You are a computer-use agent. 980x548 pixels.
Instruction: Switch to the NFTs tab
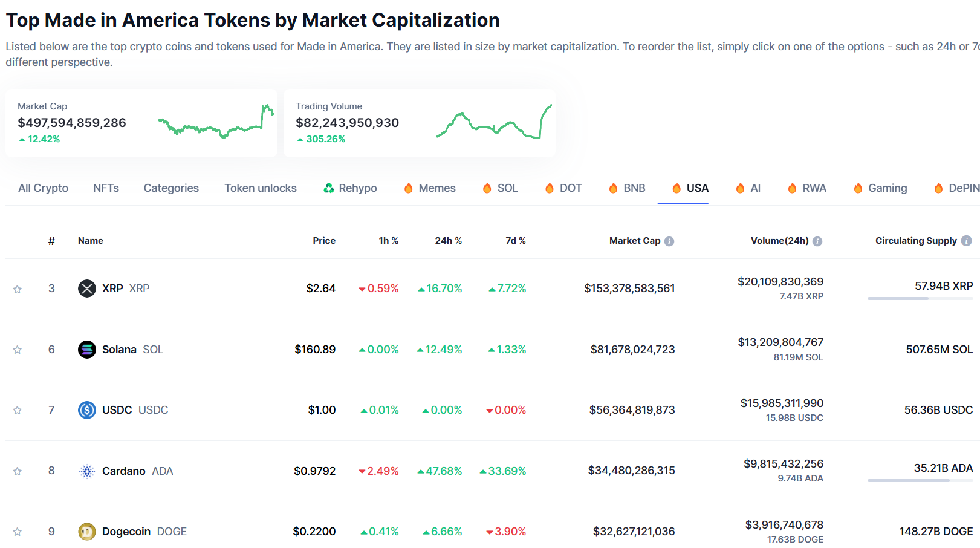pos(106,188)
